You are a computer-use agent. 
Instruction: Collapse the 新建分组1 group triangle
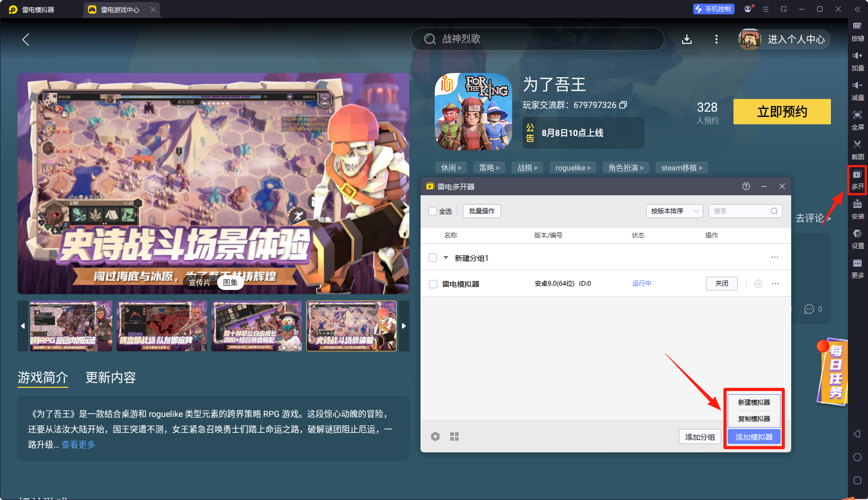click(446, 258)
